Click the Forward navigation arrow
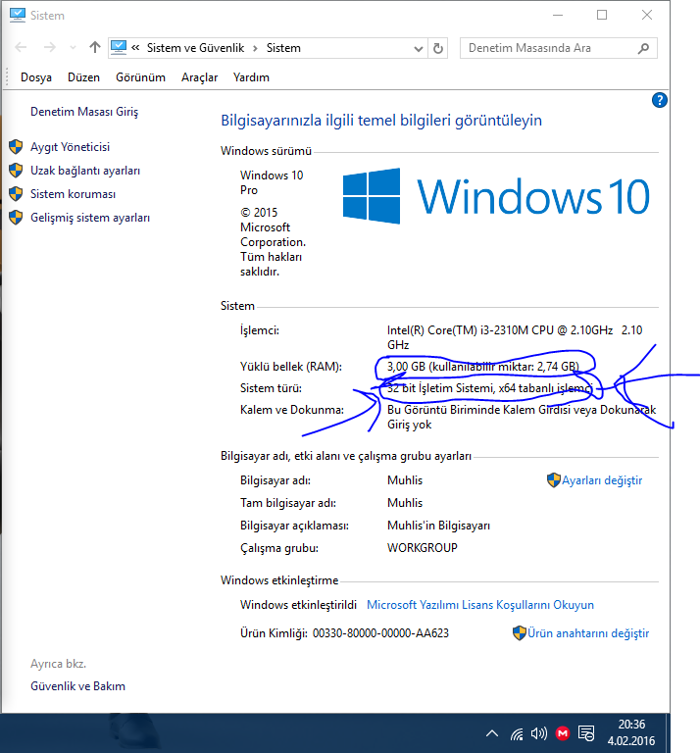The height and width of the screenshot is (753, 700). (49, 47)
